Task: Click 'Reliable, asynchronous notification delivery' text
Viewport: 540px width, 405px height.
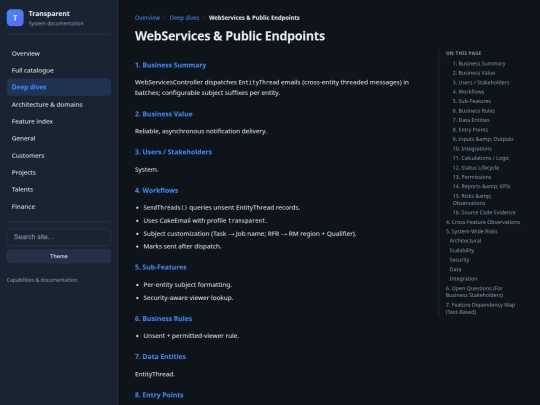Action: pyautogui.click(x=201, y=131)
